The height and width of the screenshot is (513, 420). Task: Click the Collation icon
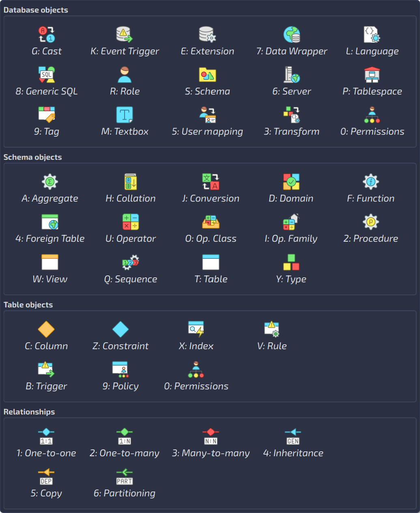(x=131, y=182)
